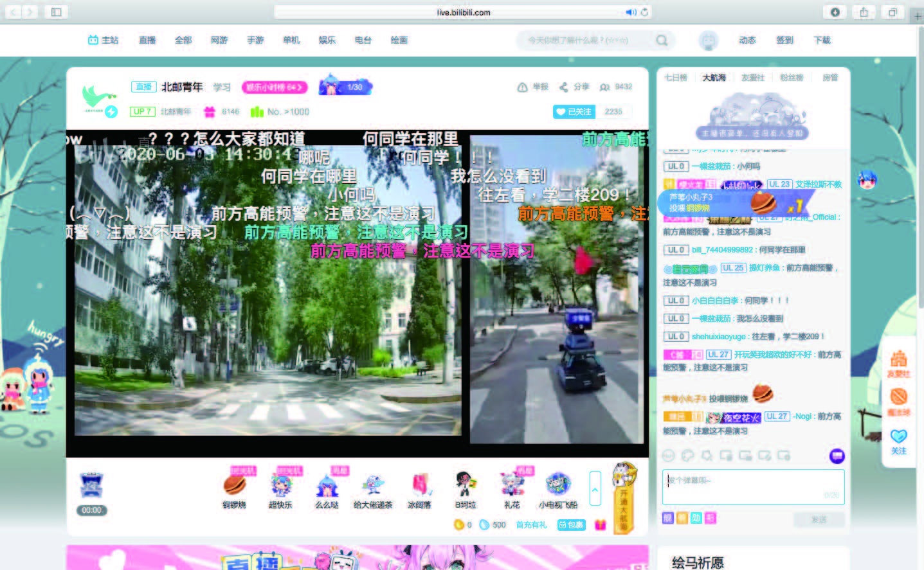Click the teal 勋 medal badge
This screenshot has width=924, height=570.
tap(696, 518)
